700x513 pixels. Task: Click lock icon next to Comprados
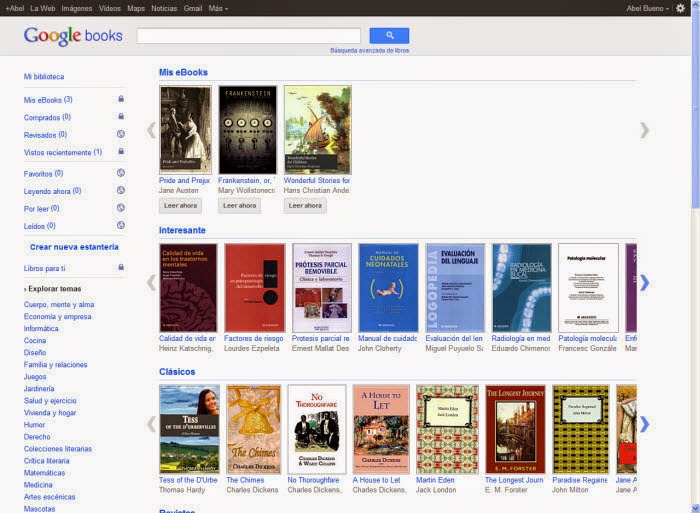coord(121,117)
